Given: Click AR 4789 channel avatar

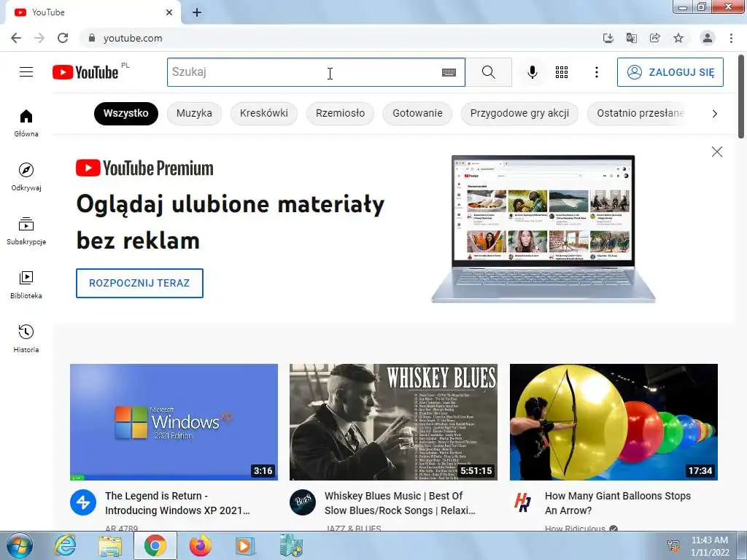Looking at the screenshot, I should point(83,502).
